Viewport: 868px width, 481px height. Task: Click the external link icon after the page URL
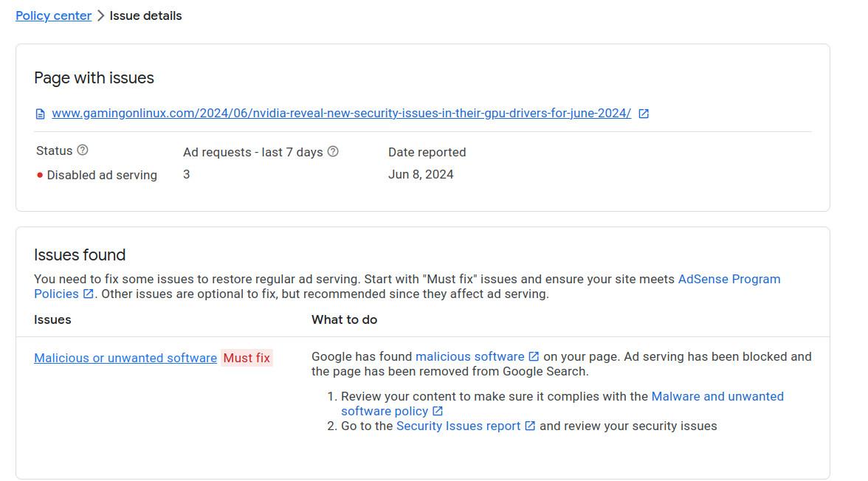[644, 114]
